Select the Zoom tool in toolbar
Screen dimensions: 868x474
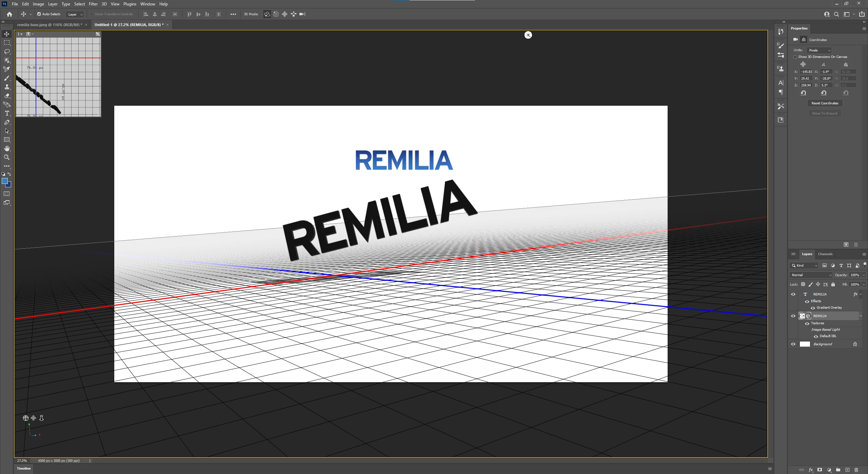point(7,157)
